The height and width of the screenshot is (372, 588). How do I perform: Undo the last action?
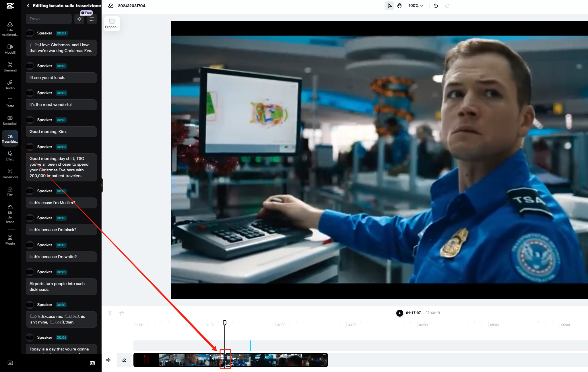(x=436, y=6)
